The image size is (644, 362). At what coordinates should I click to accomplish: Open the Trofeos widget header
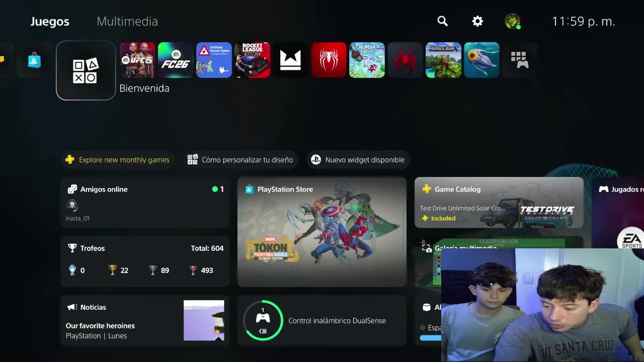[87, 248]
